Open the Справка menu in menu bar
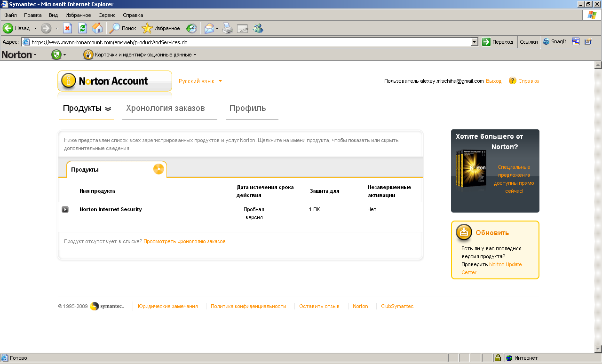This screenshot has width=602, height=364. coord(133,15)
